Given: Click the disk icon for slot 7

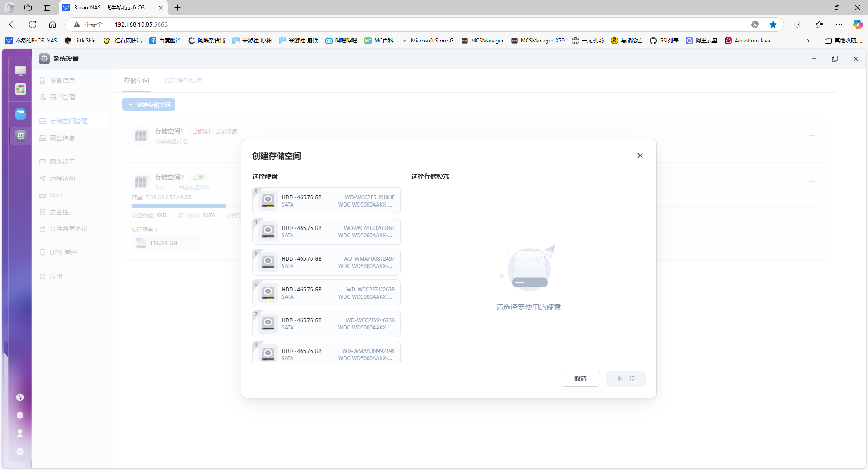Looking at the screenshot, I should click(x=268, y=323).
